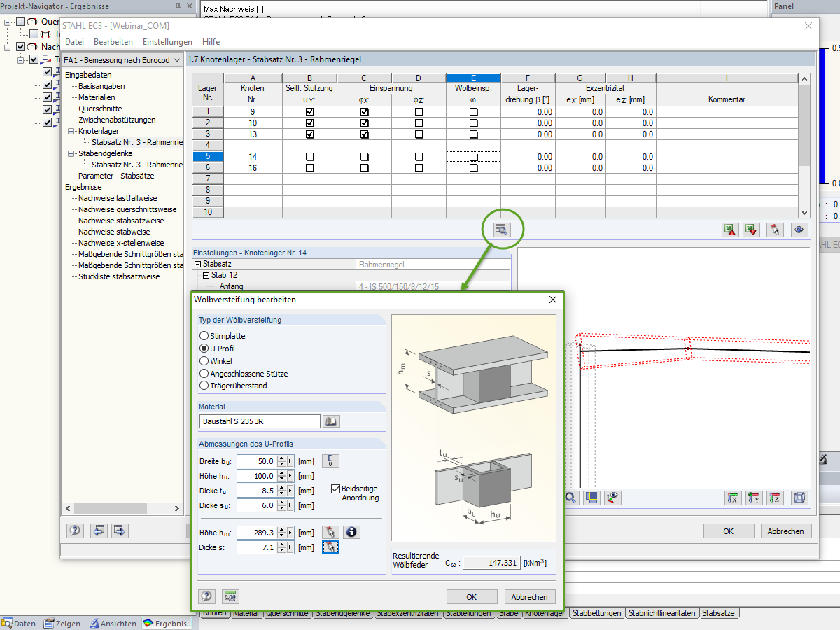Image resolution: width=840 pixels, height=630 pixels.
Task: Pin the Projekt-Navigator panel
Action: tap(178, 6)
